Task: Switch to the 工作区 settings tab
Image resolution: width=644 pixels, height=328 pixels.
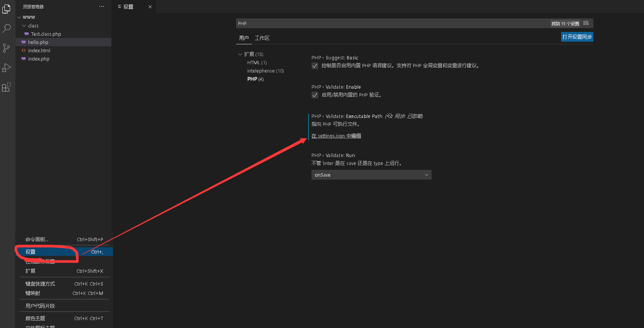Action: coord(262,38)
